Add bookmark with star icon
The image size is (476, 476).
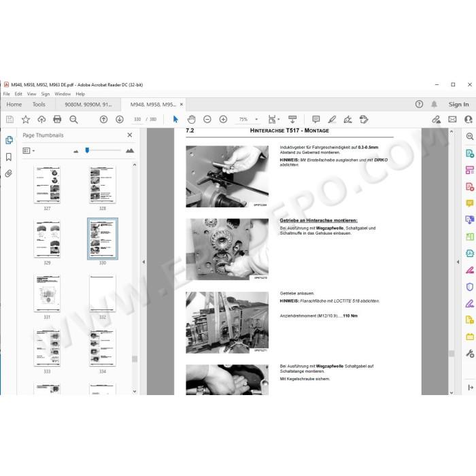pyautogui.click(x=26, y=119)
